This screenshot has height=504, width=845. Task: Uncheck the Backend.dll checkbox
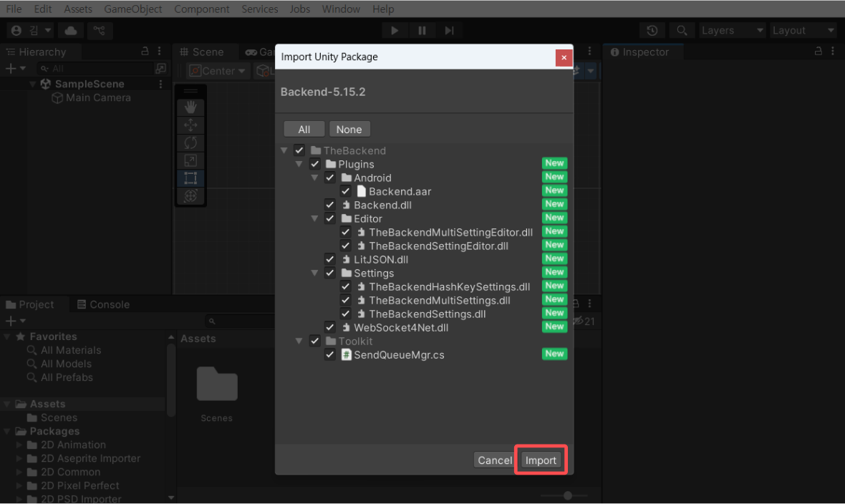pyautogui.click(x=330, y=205)
